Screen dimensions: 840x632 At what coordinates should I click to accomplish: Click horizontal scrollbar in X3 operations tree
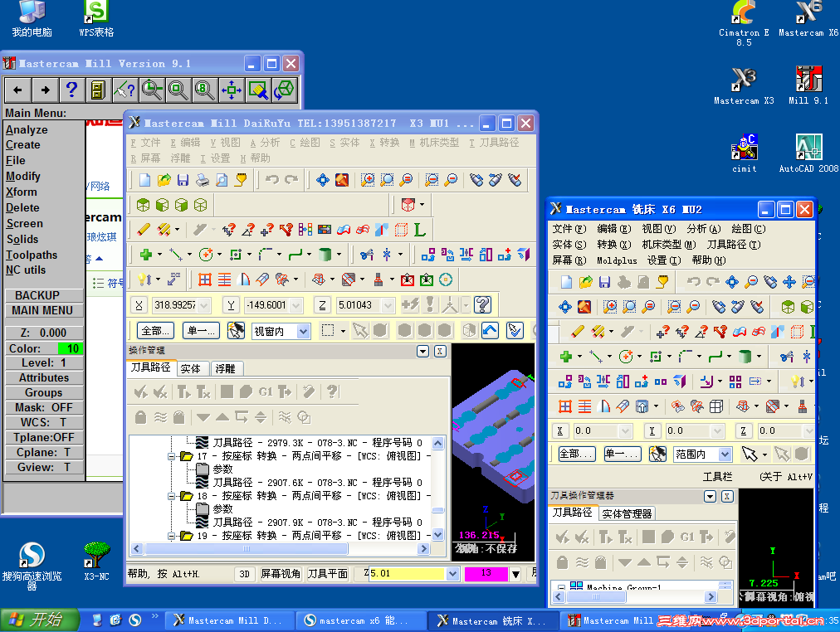coord(281,548)
